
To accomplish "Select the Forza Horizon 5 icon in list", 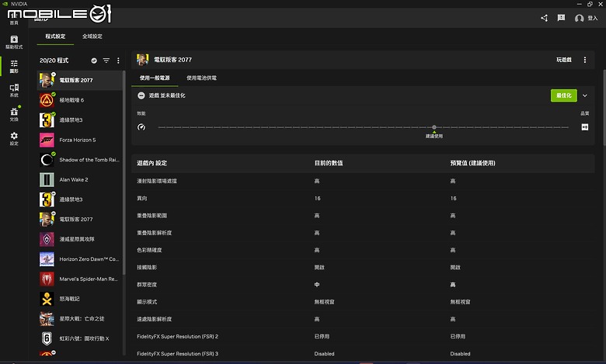I will [x=47, y=140].
